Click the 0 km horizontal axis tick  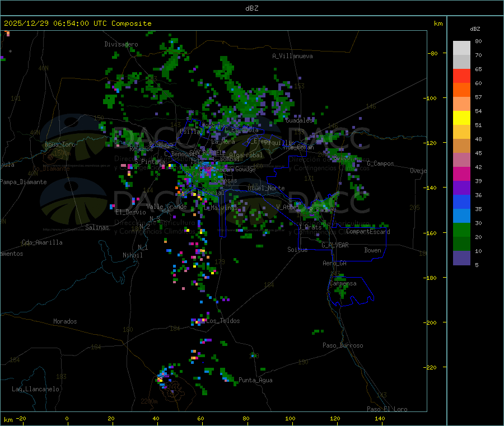67,419
